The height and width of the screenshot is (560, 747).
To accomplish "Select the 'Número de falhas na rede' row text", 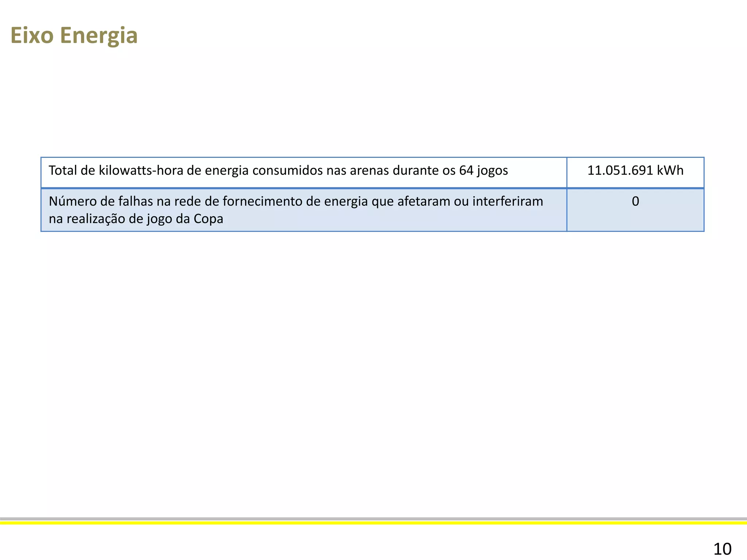I will (x=296, y=210).
